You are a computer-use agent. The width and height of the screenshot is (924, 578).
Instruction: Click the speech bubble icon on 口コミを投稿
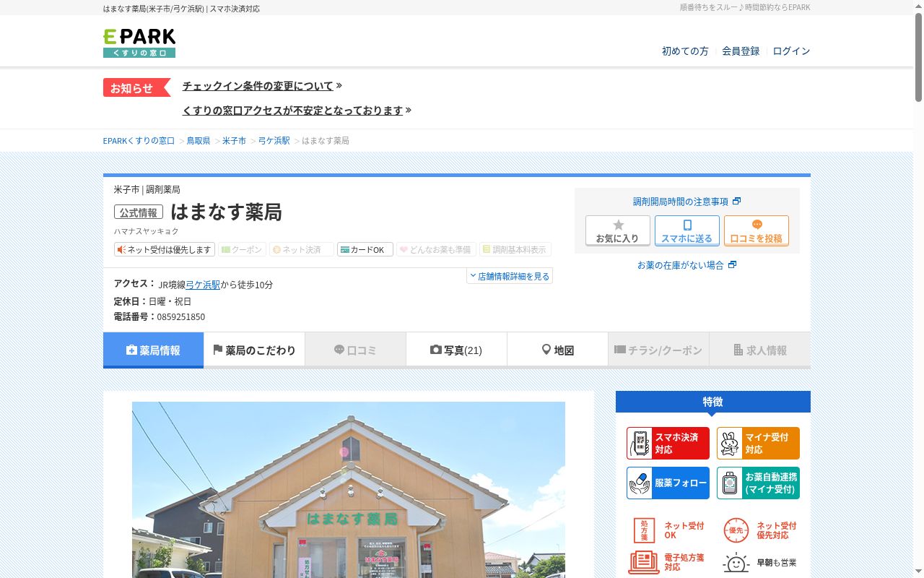click(757, 225)
